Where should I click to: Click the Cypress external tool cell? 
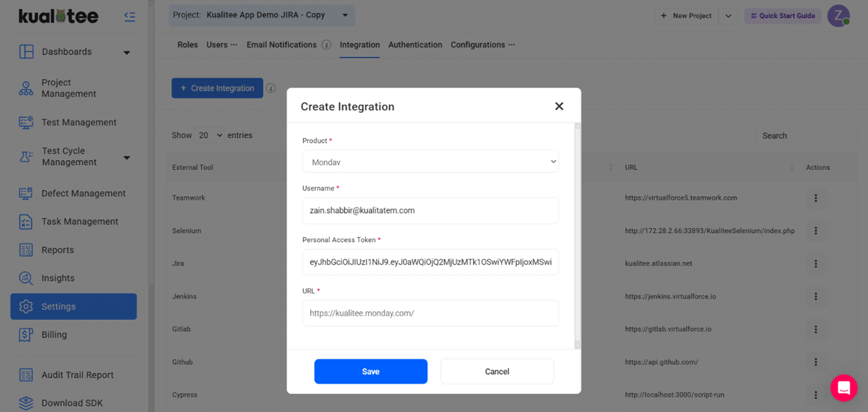pyautogui.click(x=185, y=395)
